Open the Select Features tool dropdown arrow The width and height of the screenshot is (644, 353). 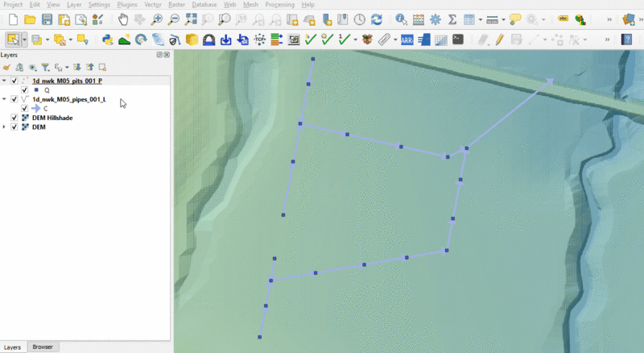click(x=25, y=39)
